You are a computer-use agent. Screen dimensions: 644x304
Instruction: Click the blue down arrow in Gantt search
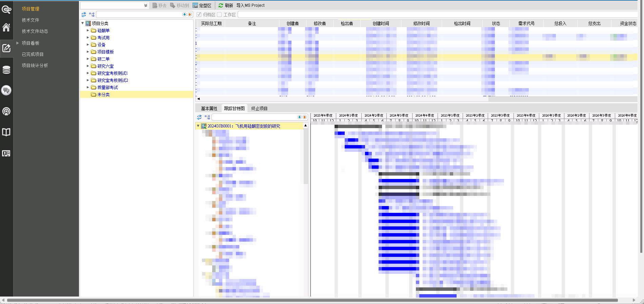point(299,117)
